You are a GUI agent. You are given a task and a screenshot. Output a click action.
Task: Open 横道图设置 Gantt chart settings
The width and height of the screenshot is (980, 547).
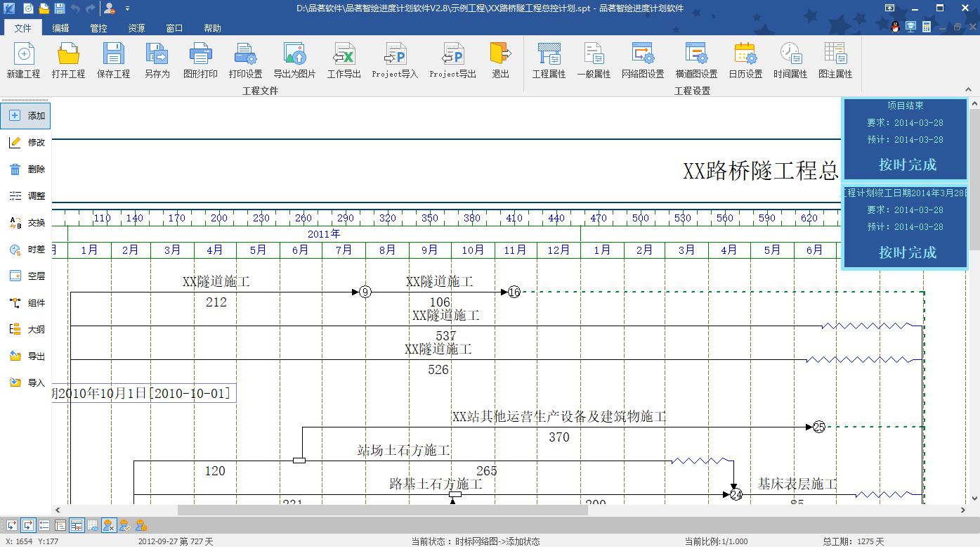pyautogui.click(x=696, y=60)
